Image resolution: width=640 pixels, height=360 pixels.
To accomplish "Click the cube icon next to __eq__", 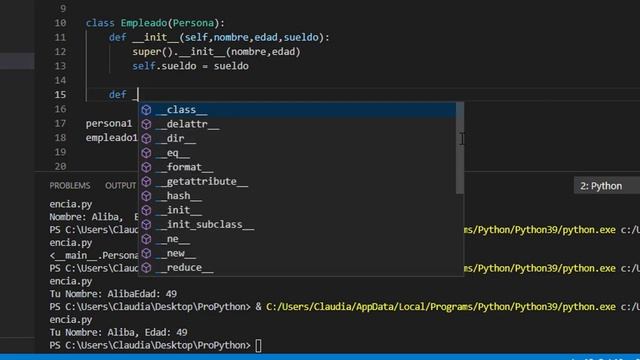I will tap(147, 153).
